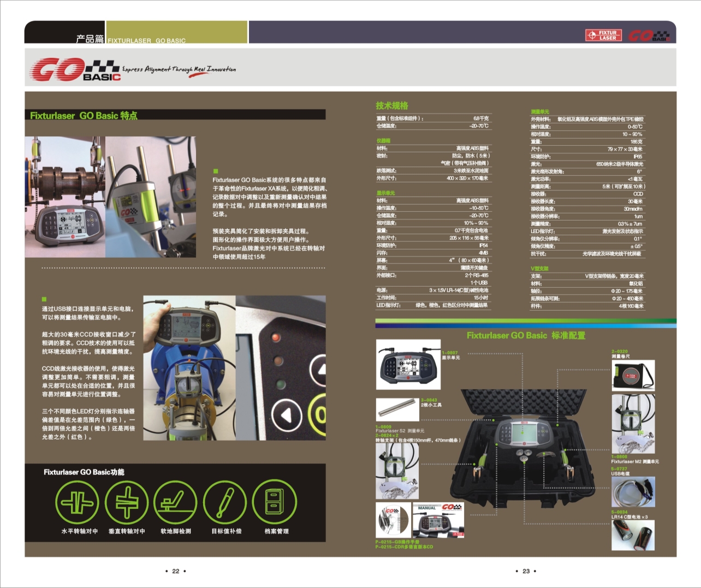Screen dimensions: 701x588
Task: Click the Express Alignment Through Real Innovation slogan
Action: pyautogui.click(x=179, y=70)
